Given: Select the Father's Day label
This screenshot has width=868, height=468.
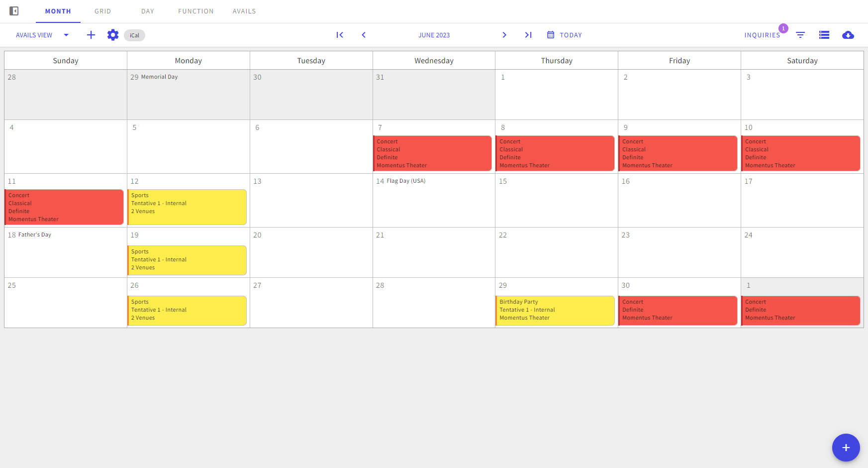Looking at the screenshot, I should pos(35,234).
